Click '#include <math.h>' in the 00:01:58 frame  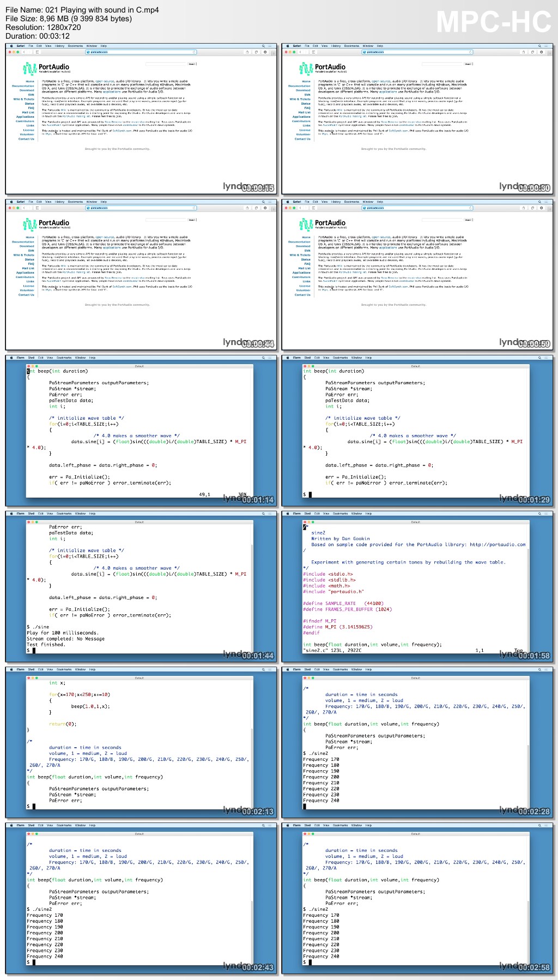[x=327, y=585]
